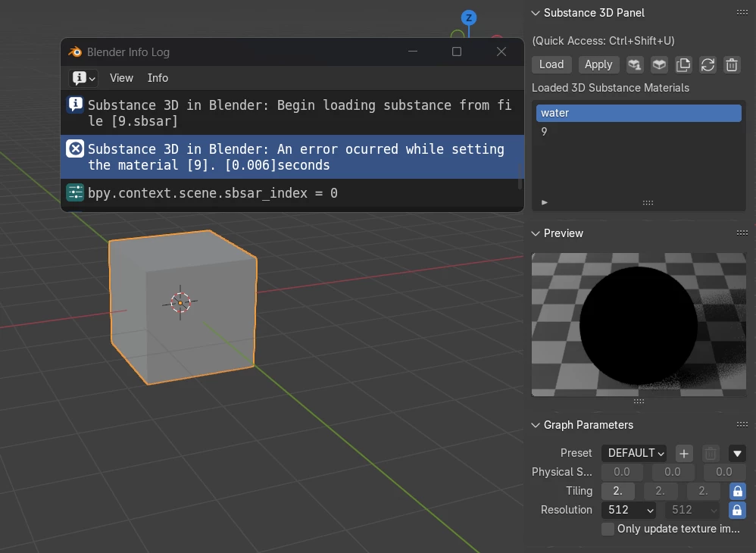
Task: Open the DEFAULT preset dropdown
Action: [634, 453]
